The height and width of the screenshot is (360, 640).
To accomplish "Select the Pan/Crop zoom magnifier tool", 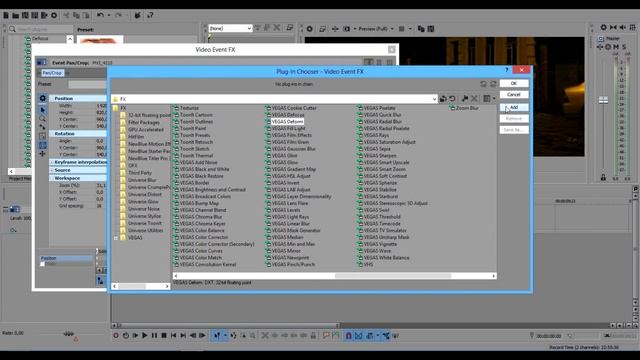I will (x=42, y=119).
